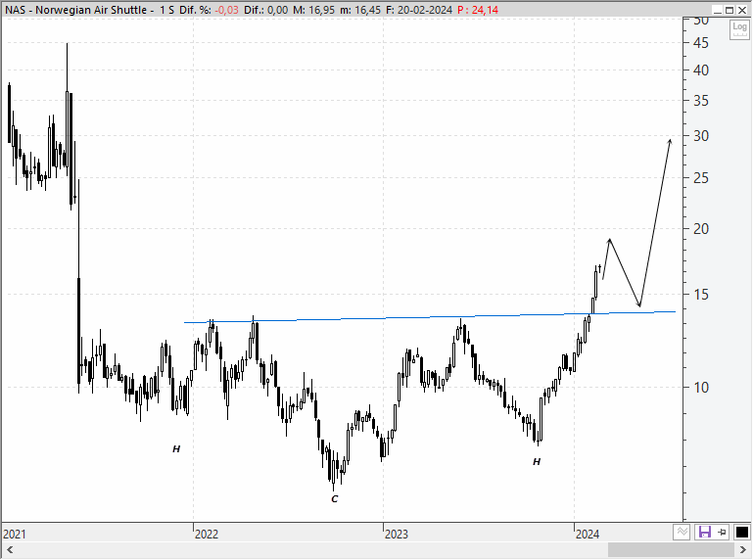Close the NAS chart window
The height and width of the screenshot is (560, 753).
click(742, 10)
